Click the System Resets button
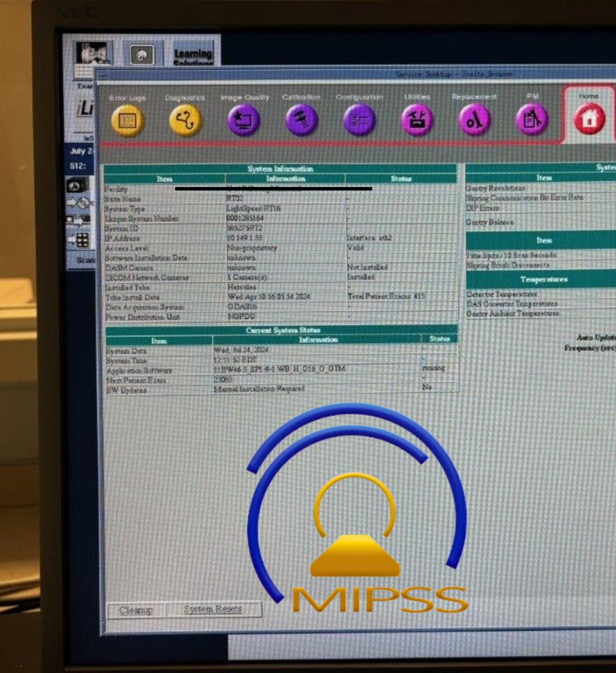This screenshot has width=616, height=673. [213, 609]
